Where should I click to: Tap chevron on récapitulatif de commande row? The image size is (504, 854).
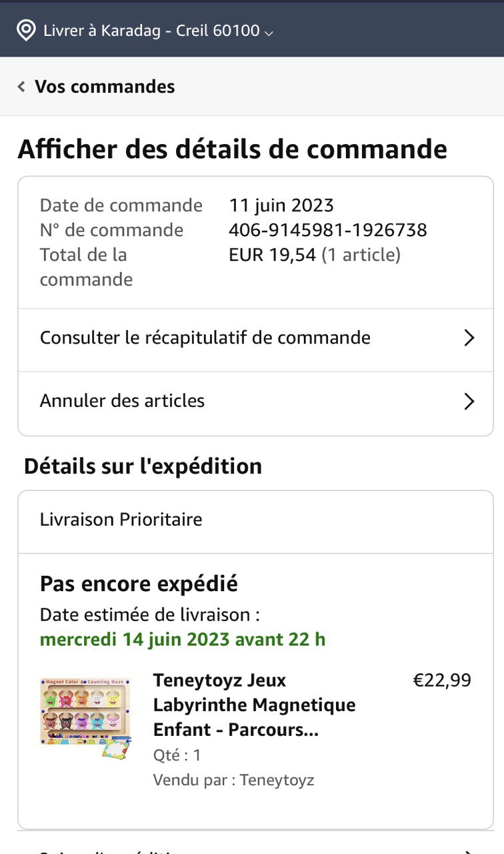tap(469, 338)
